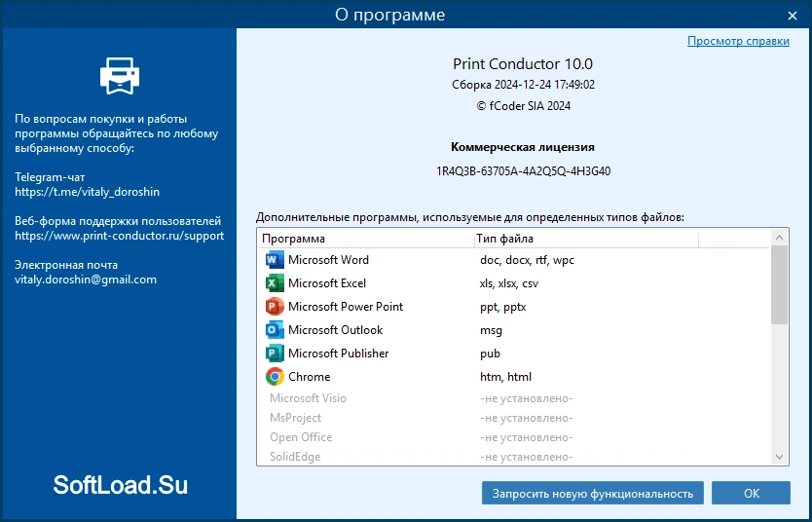The image size is (812, 522).
Task: Click the 'ppt, pptx' file types cell
Action: (502, 308)
